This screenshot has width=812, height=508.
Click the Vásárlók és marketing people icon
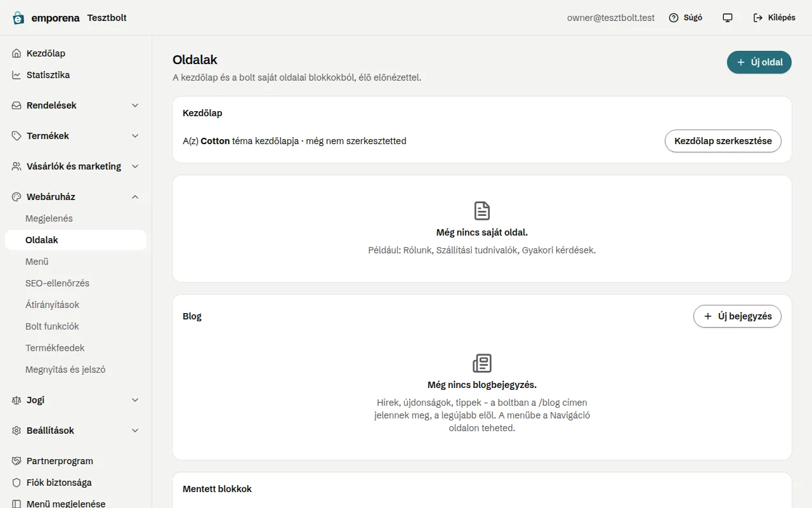(x=16, y=166)
